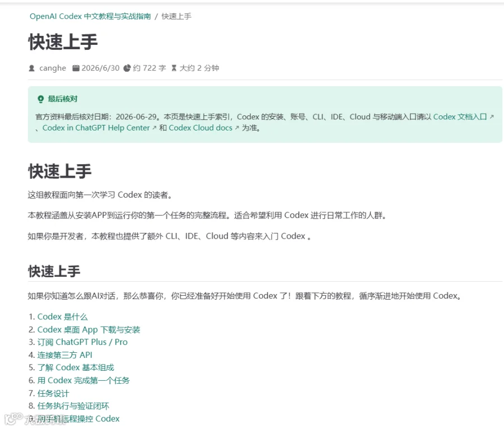
Task: Click the underlined section heading 快速上手
Action: click(x=54, y=271)
